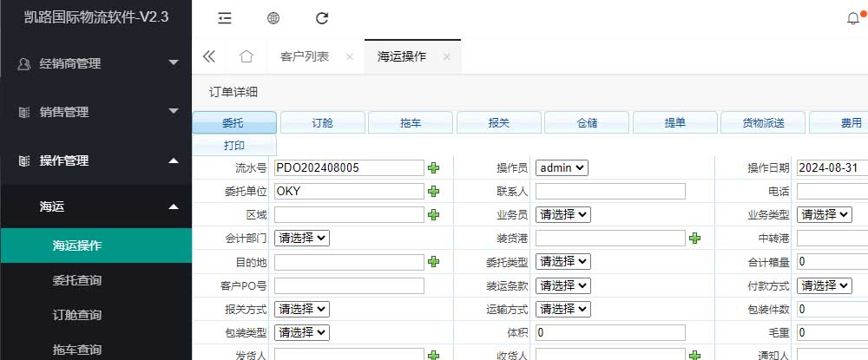868x360 pixels.
Task: Close the 海运操作 tab
Action: (x=446, y=57)
